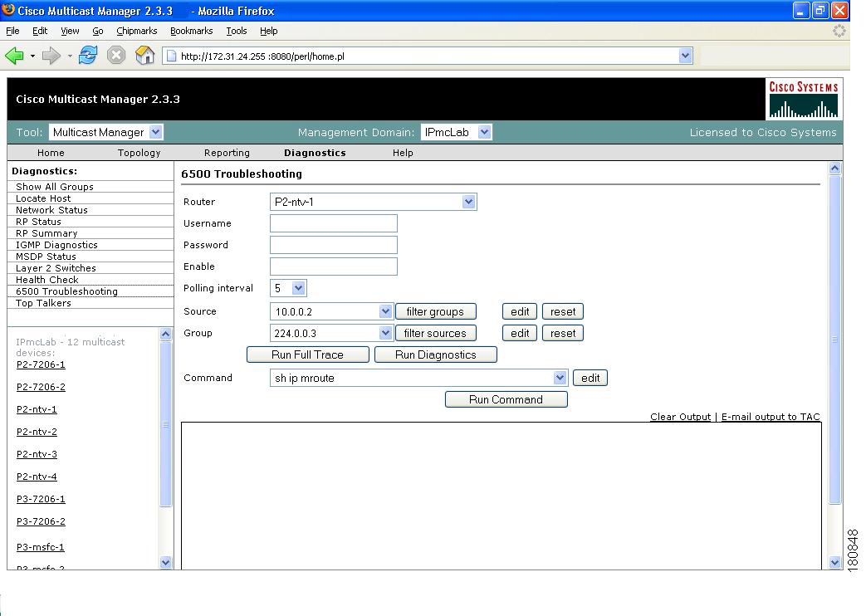Open the back button history dropdown arrow
This screenshot has width=866, height=616.
tap(32, 56)
